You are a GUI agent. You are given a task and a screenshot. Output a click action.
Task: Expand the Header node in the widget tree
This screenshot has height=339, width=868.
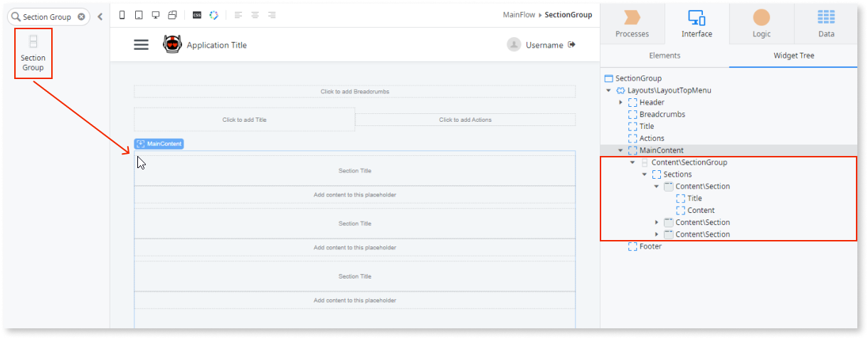point(620,103)
